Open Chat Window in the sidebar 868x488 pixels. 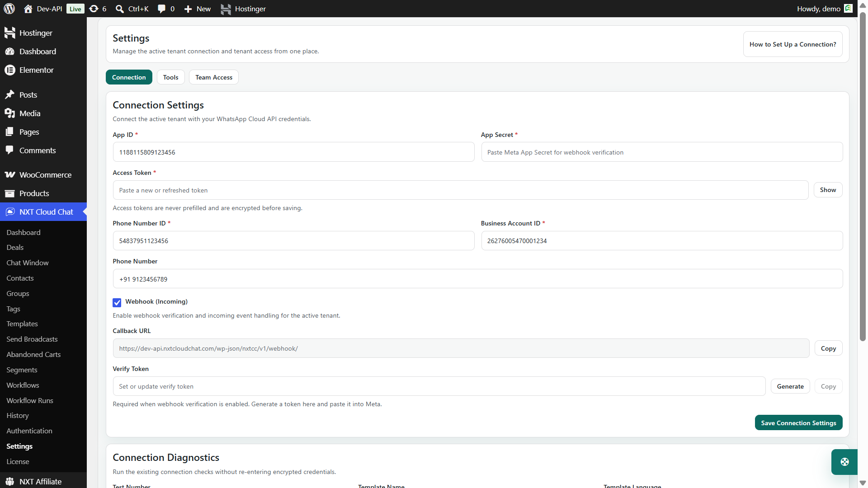[28, 263]
